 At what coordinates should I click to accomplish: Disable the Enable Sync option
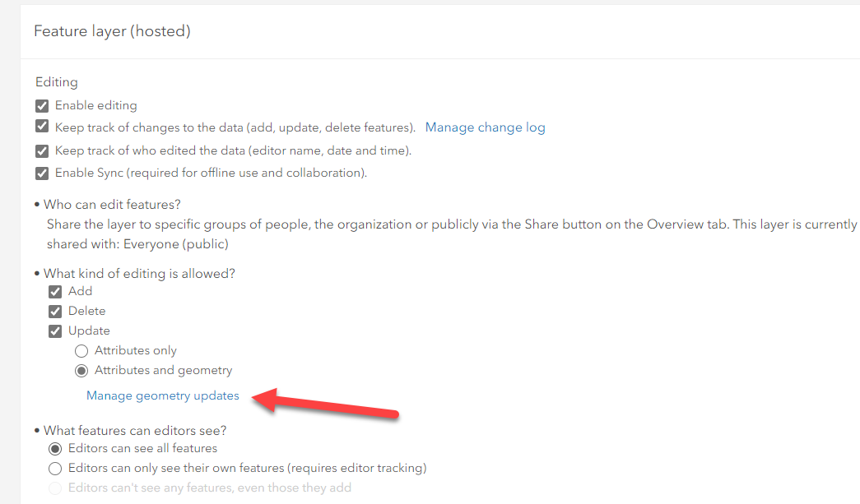[42, 173]
